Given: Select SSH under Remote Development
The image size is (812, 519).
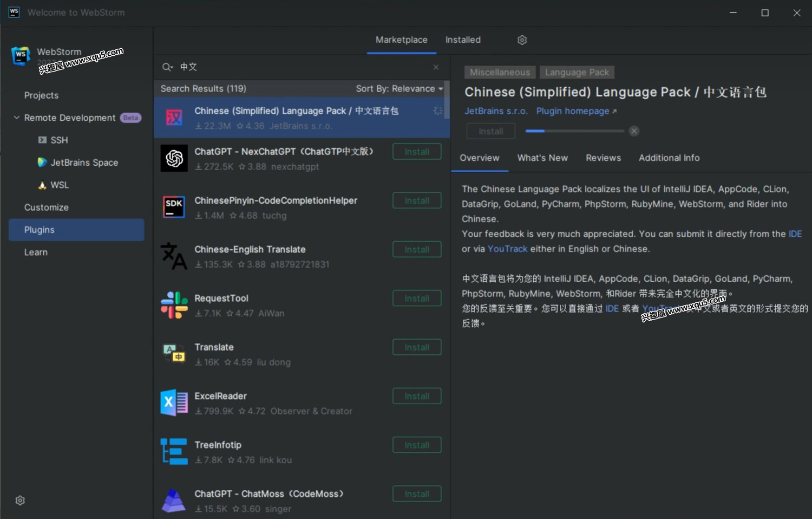Looking at the screenshot, I should coord(59,140).
